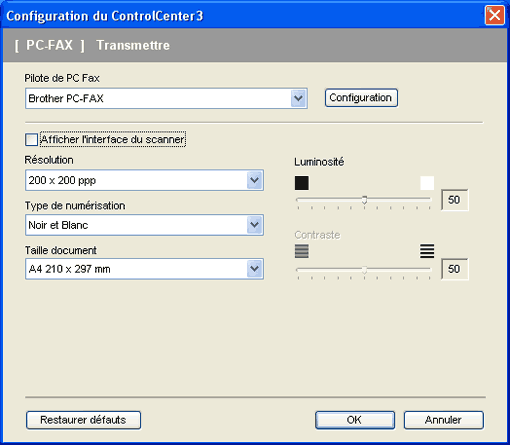Click the Contraste value field showing 50

click(x=455, y=269)
